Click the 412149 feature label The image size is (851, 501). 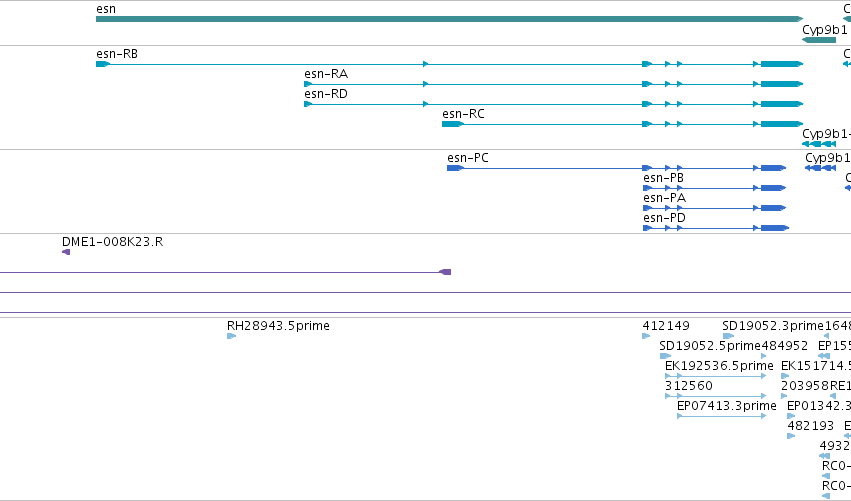pos(666,326)
